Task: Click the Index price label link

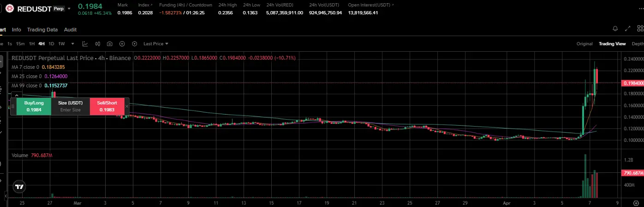Action: tap(144, 5)
